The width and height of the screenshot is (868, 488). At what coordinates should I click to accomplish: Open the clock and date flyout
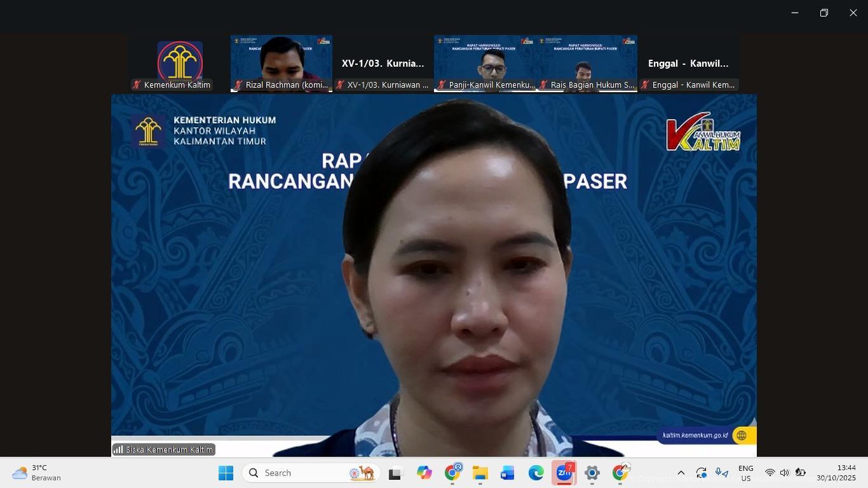pyautogui.click(x=836, y=473)
